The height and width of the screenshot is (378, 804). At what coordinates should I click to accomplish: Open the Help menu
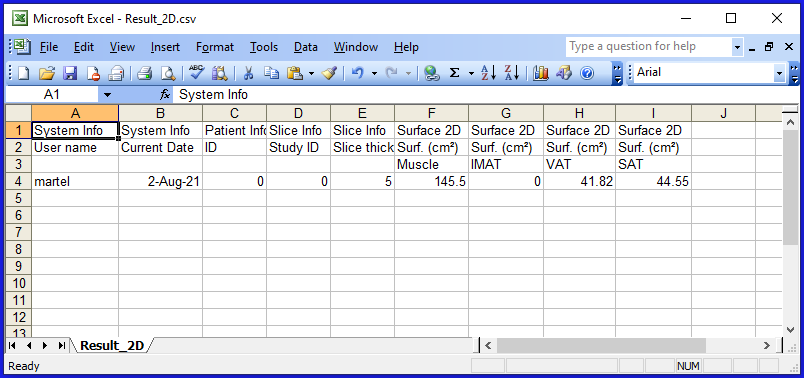click(x=406, y=47)
